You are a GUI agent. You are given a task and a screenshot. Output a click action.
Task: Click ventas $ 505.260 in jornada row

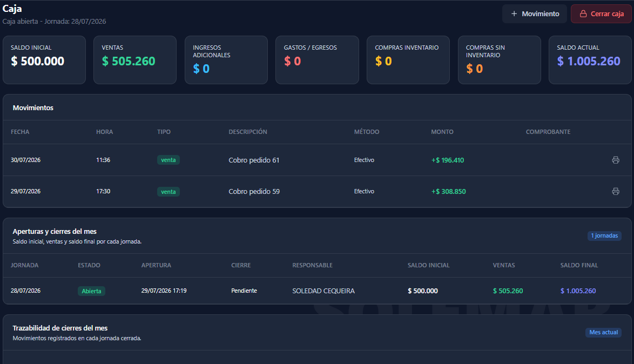click(508, 291)
